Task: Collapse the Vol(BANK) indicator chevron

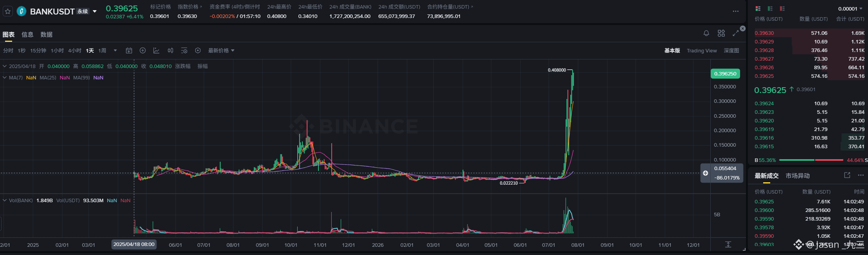Action: tap(5, 200)
